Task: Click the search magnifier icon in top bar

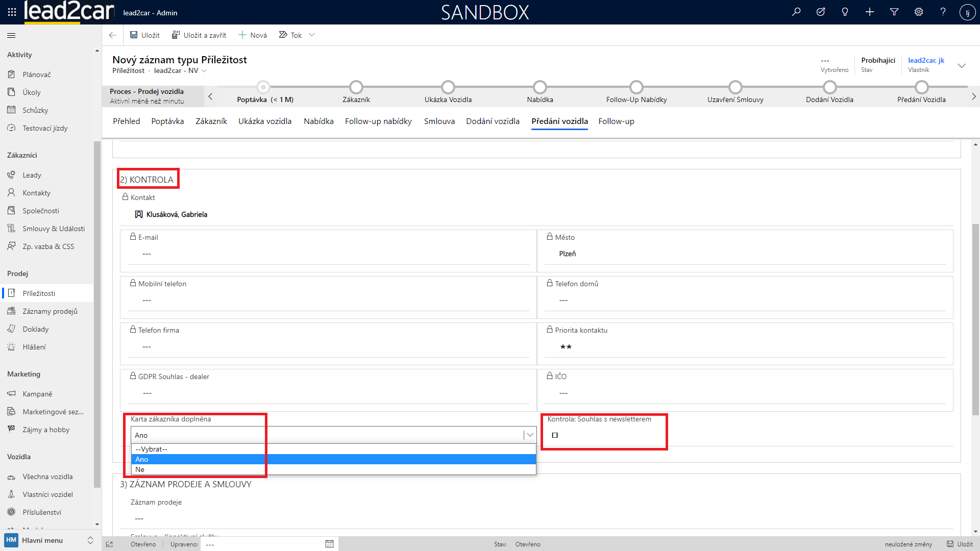Action: (x=796, y=12)
